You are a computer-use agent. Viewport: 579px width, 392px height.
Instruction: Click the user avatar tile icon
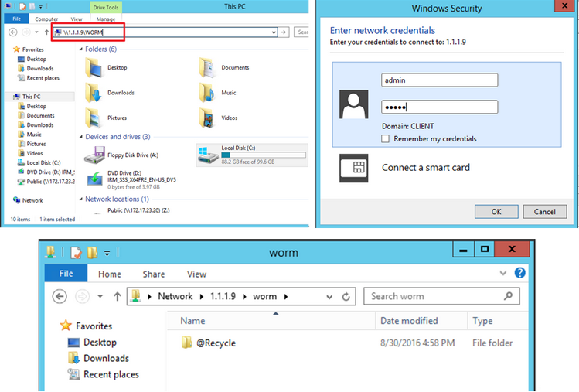click(353, 104)
